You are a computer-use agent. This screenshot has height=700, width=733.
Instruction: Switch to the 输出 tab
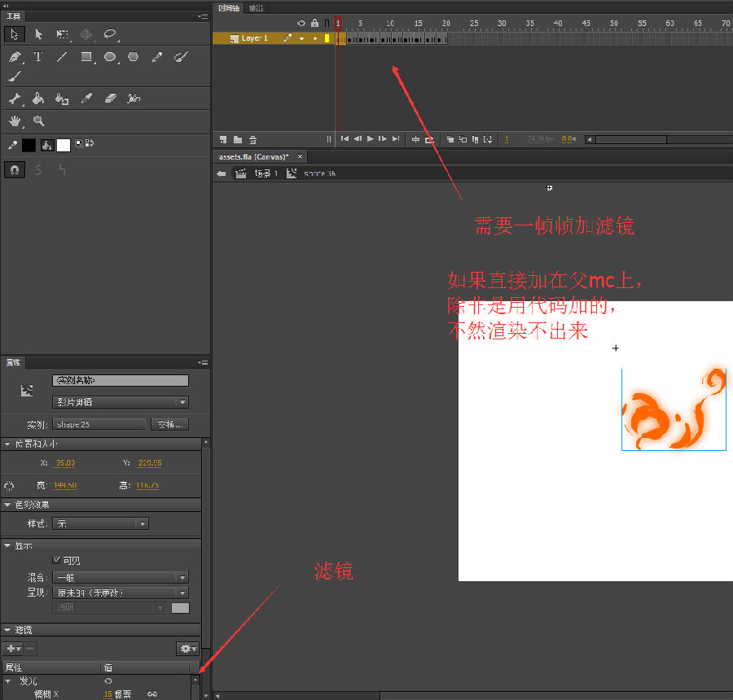pos(256,7)
